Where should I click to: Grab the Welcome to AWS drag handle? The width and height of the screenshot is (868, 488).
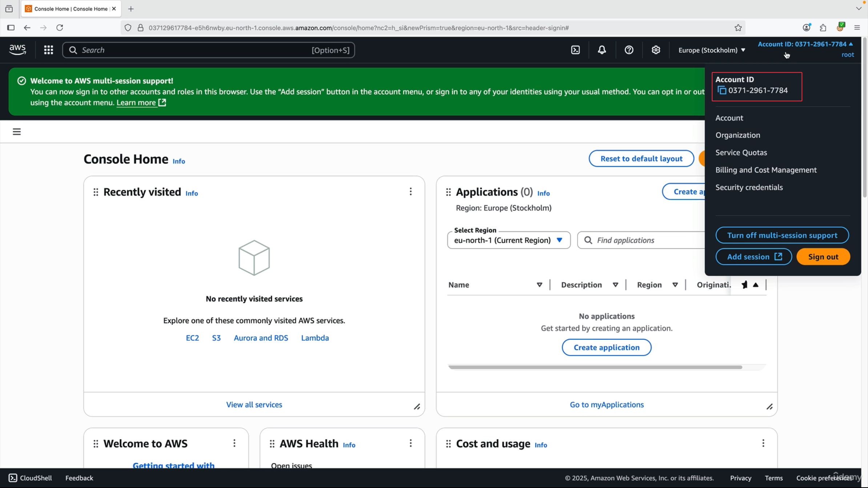96,444
